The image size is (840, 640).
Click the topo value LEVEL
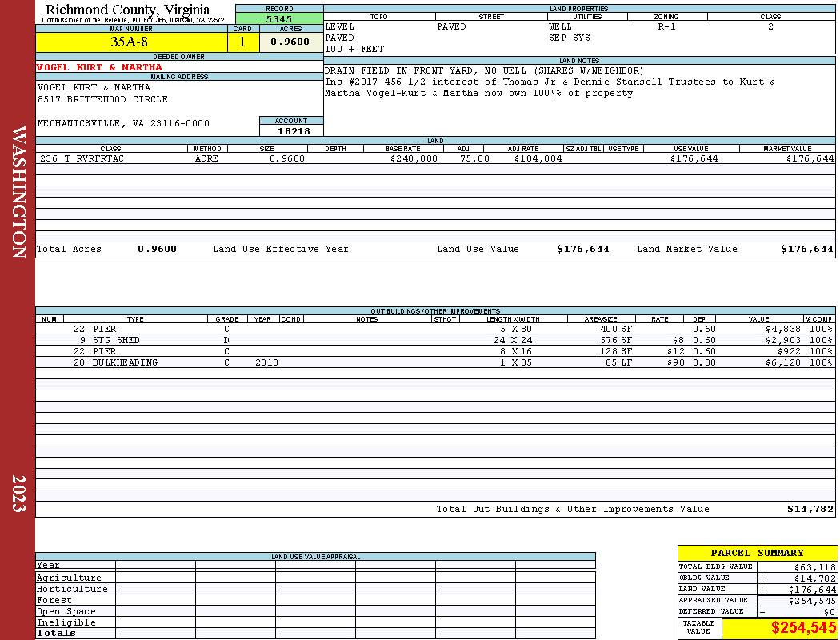pyautogui.click(x=340, y=26)
